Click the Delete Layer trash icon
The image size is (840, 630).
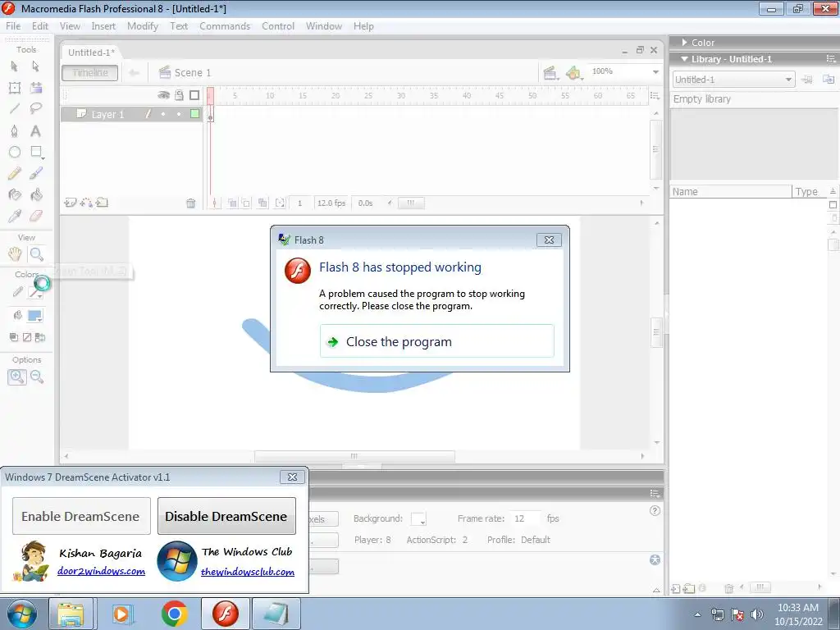pos(190,203)
